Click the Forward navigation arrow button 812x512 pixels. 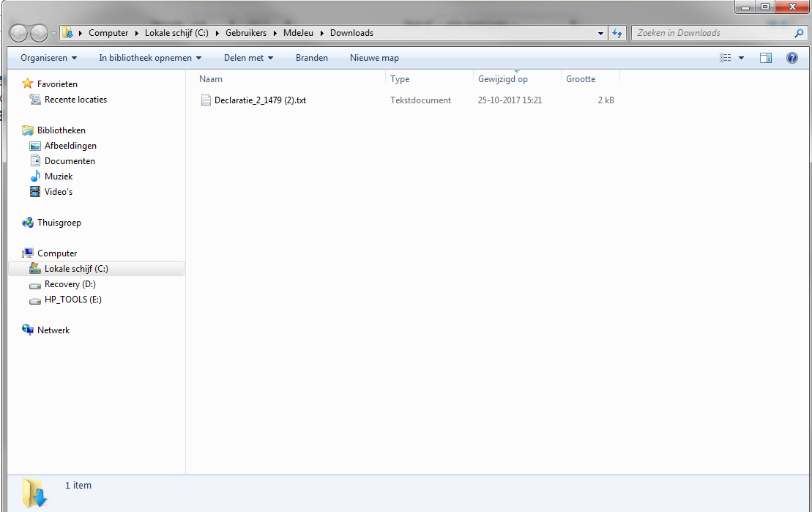pos(39,33)
